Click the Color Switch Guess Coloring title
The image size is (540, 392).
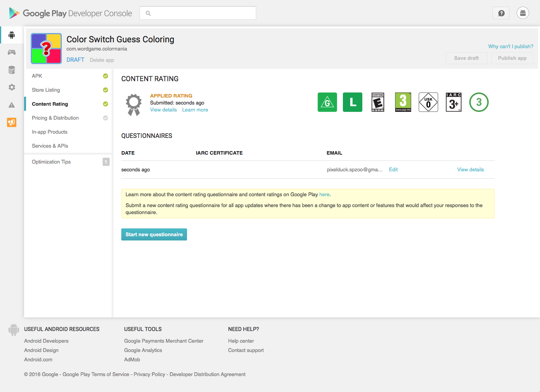pos(120,39)
